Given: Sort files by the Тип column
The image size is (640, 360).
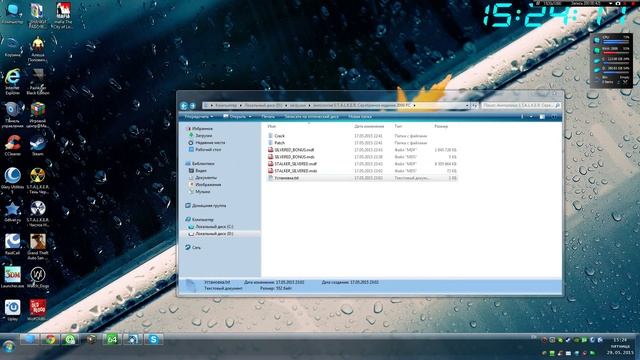Looking at the screenshot, I should coord(398,127).
